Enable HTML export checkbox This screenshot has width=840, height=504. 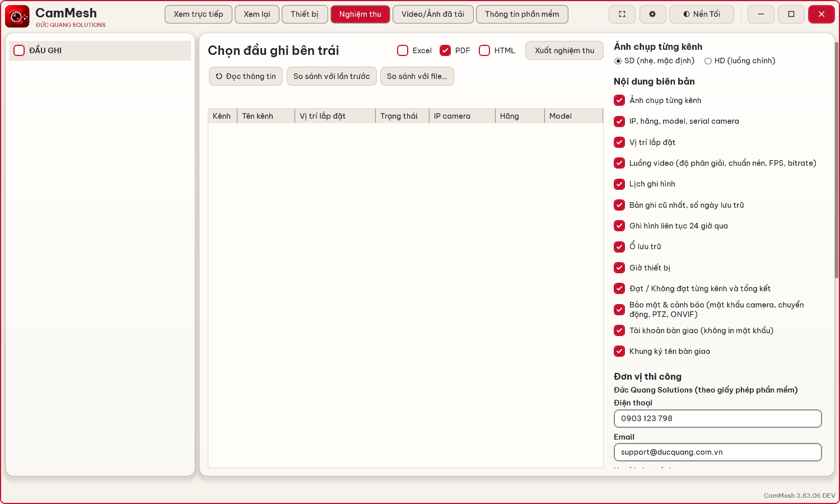pyautogui.click(x=484, y=50)
